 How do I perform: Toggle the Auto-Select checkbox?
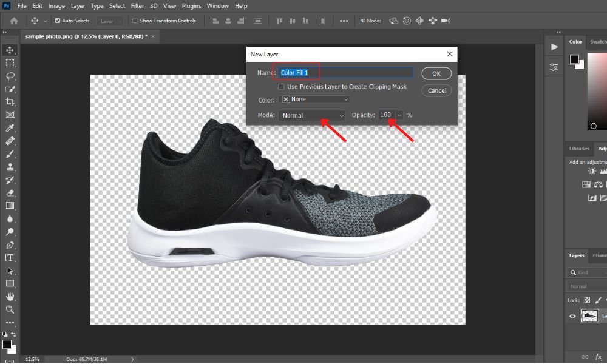(x=57, y=21)
